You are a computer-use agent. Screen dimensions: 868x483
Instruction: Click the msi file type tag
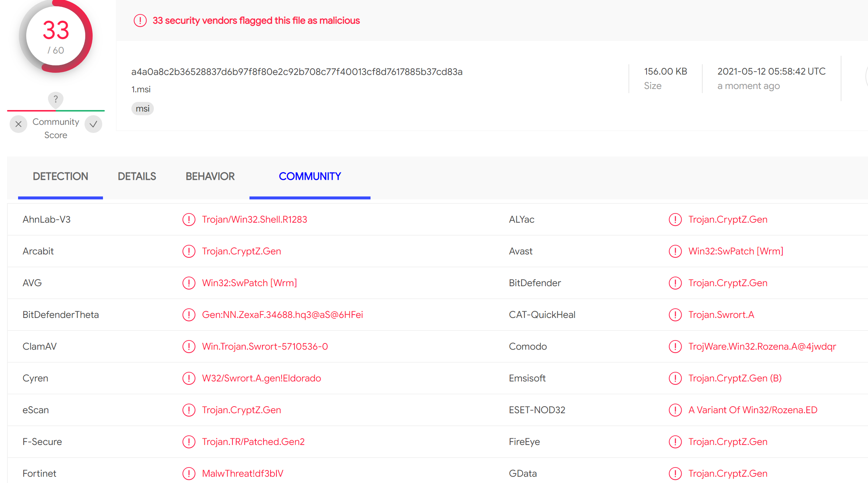coord(142,109)
